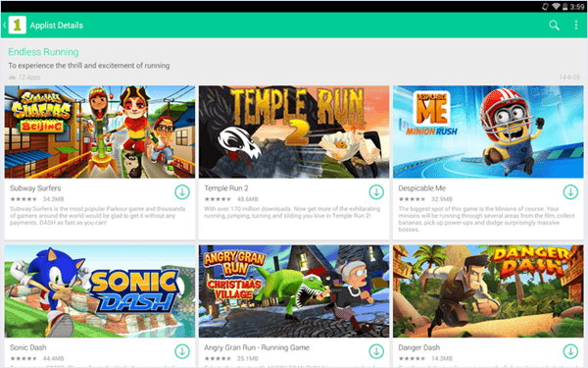The image size is (588, 368).
Task: Click the 25.1MB size of Angry Gran Run
Action: pyautogui.click(x=248, y=358)
